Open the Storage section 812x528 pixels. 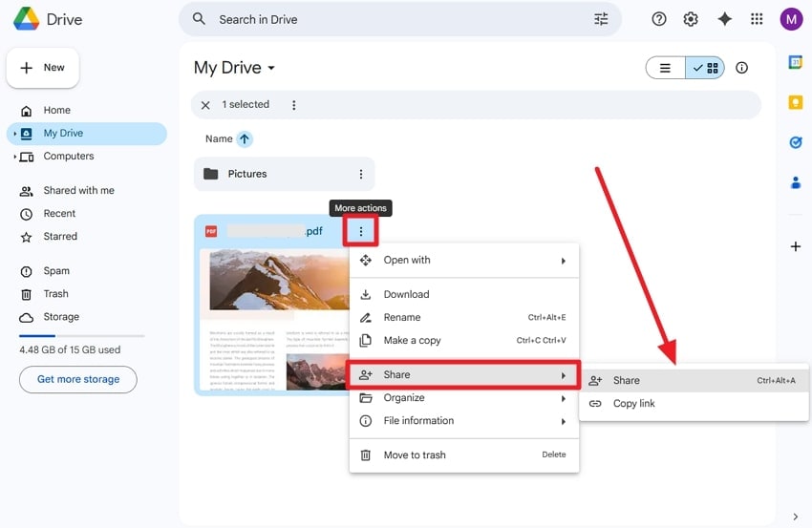[87, 317]
